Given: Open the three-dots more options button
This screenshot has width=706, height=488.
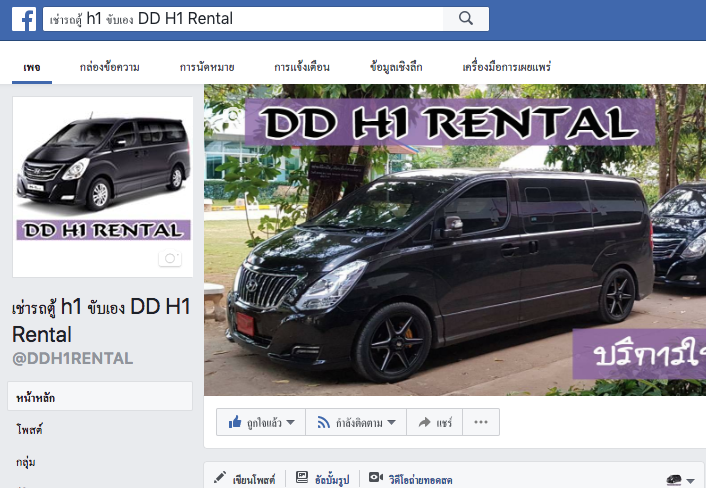Looking at the screenshot, I should tap(481, 423).
